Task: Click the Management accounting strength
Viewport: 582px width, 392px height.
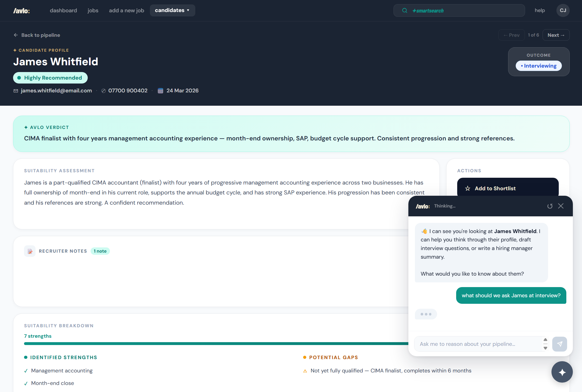Action: [x=62, y=371]
